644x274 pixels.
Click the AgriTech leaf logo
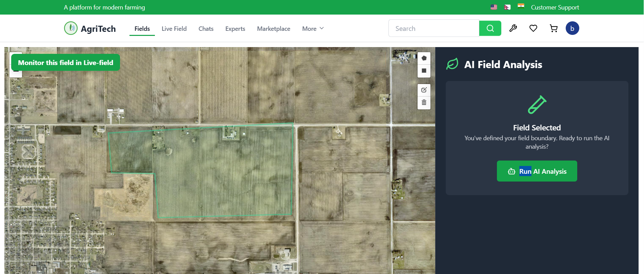(71, 28)
